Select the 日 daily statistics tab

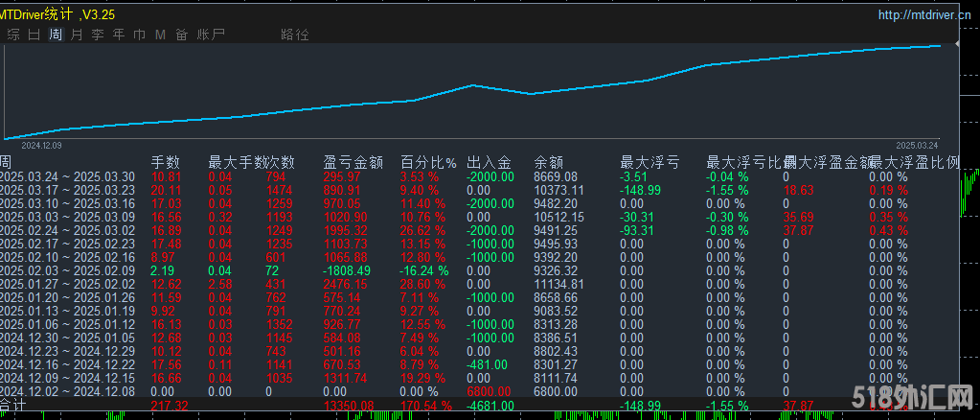pos(34,35)
